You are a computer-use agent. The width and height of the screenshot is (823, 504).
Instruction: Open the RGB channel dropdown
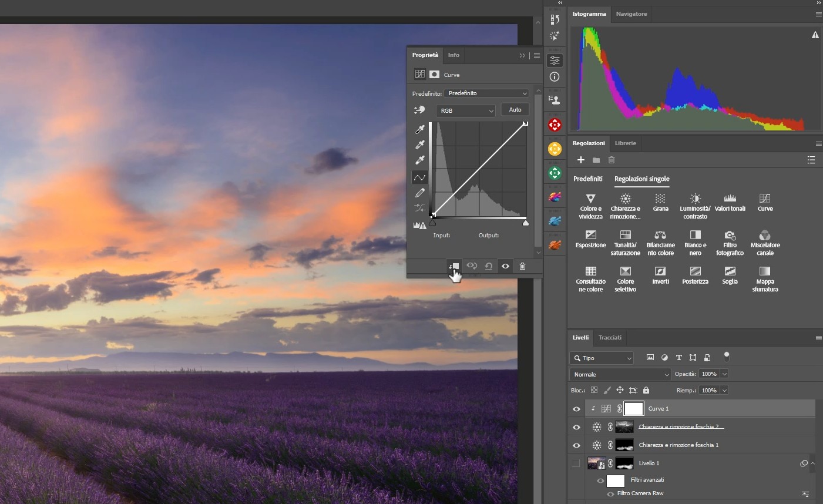(466, 110)
